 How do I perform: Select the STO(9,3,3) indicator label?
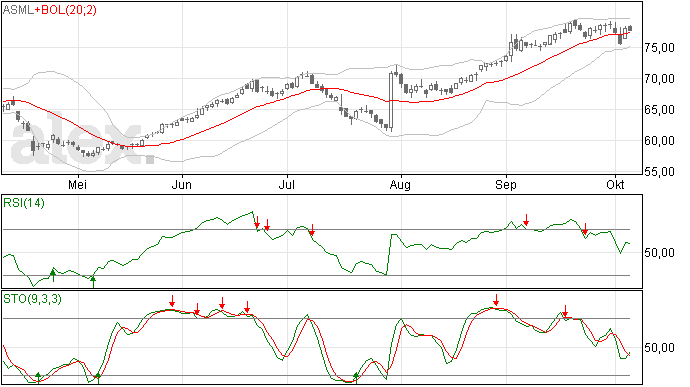(x=33, y=299)
